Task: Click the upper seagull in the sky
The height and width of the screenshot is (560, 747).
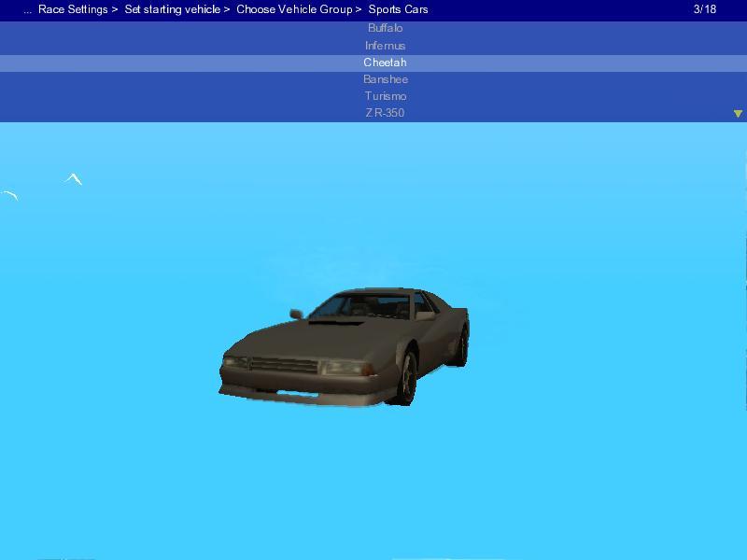Action: click(x=74, y=178)
